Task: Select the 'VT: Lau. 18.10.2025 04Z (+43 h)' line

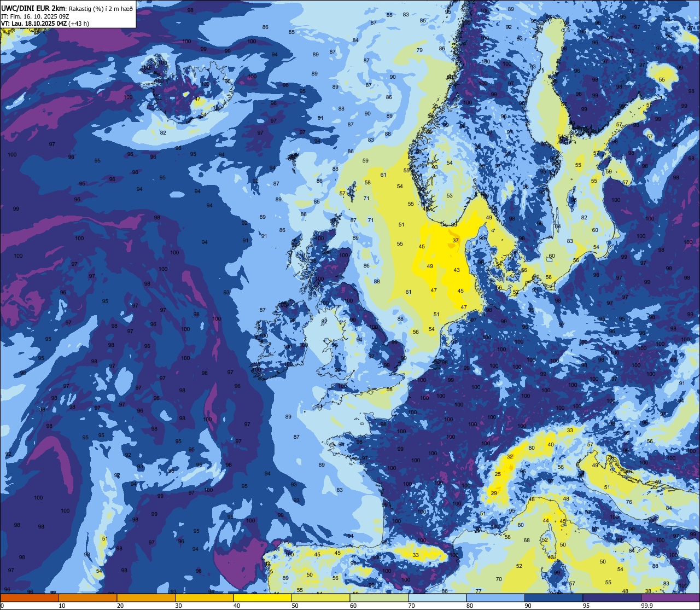Action: (x=45, y=24)
